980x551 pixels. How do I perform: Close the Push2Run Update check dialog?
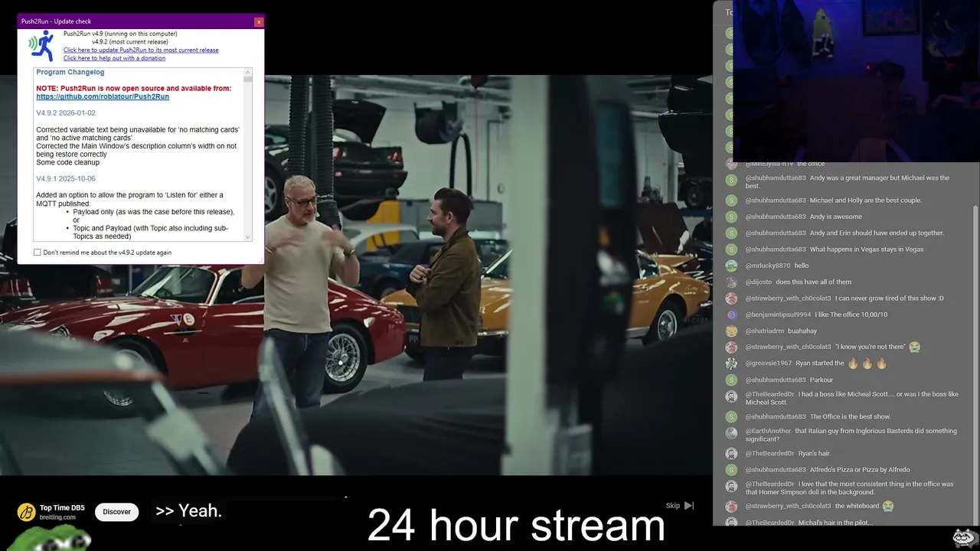coord(258,21)
